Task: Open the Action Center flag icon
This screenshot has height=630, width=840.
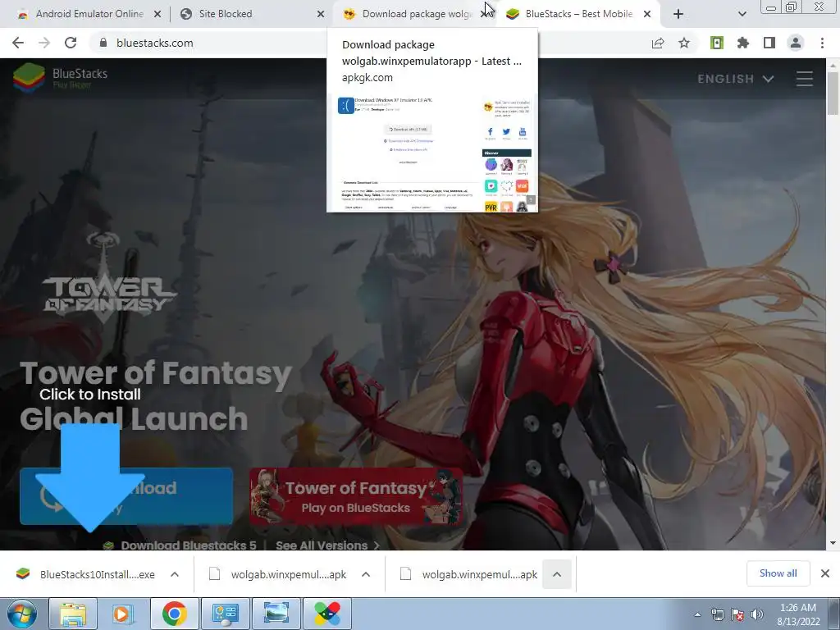Action: coord(737,614)
